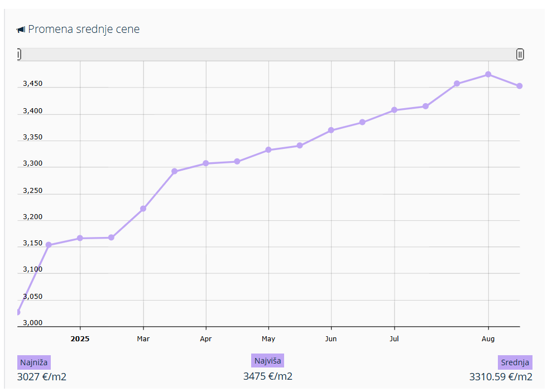Screen dimensions: 547x392
Task: Select the data point above May
Action: point(268,150)
